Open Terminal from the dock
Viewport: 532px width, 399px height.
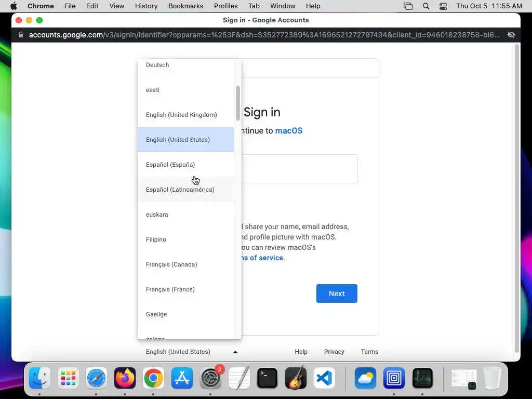pyautogui.click(x=268, y=378)
